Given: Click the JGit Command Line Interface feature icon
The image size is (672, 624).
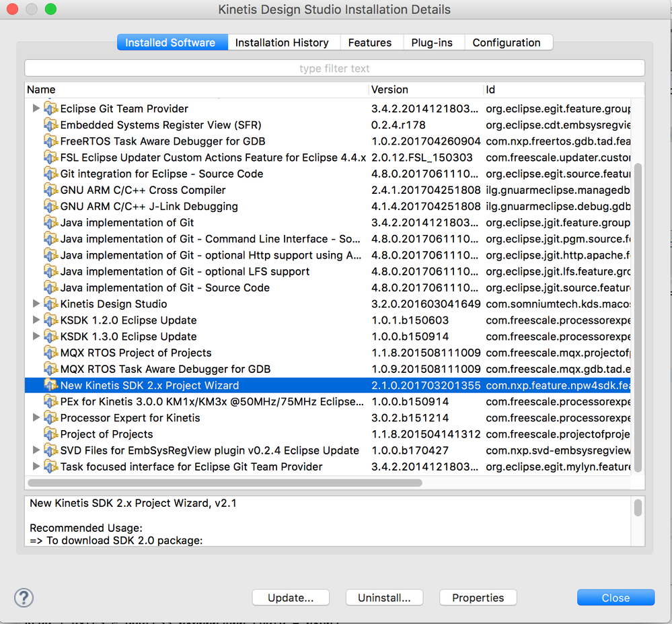Looking at the screenshot, I should pos(50,239).
